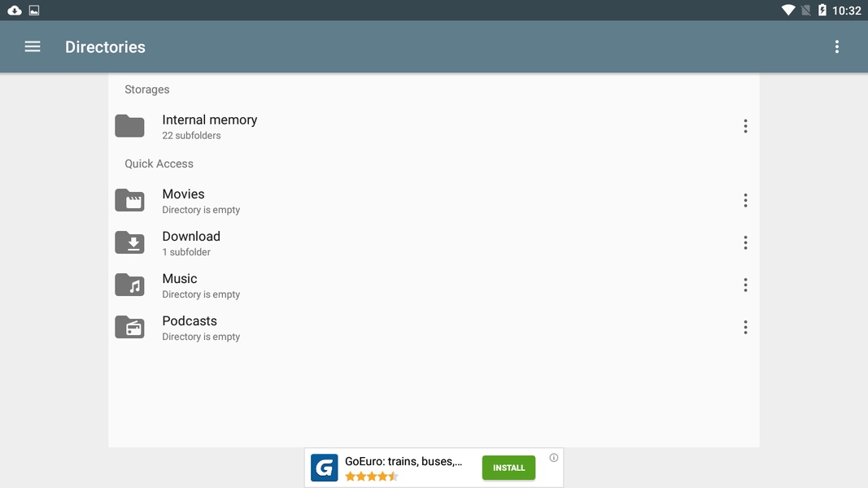Open the hamburger navigation menu
The width and height of the screenshot is (868, 488).
[x=32, y=47]
